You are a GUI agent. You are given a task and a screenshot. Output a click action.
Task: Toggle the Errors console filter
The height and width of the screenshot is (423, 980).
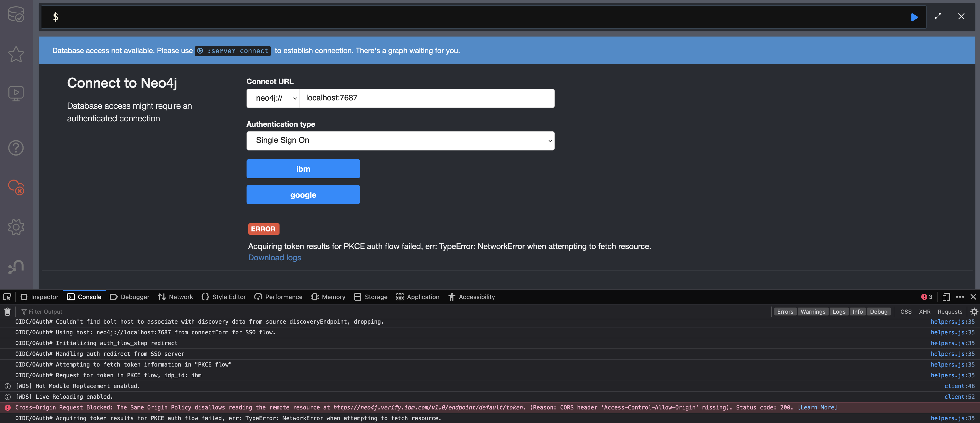click(785, 312)
